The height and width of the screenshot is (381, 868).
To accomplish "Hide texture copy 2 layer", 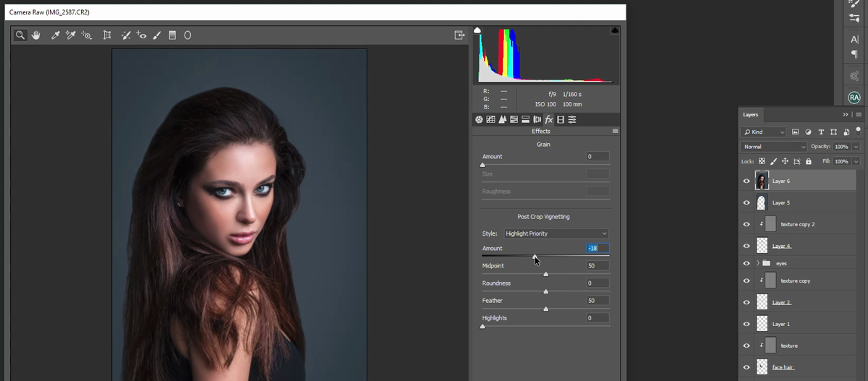I will click(x=746, y=224).
